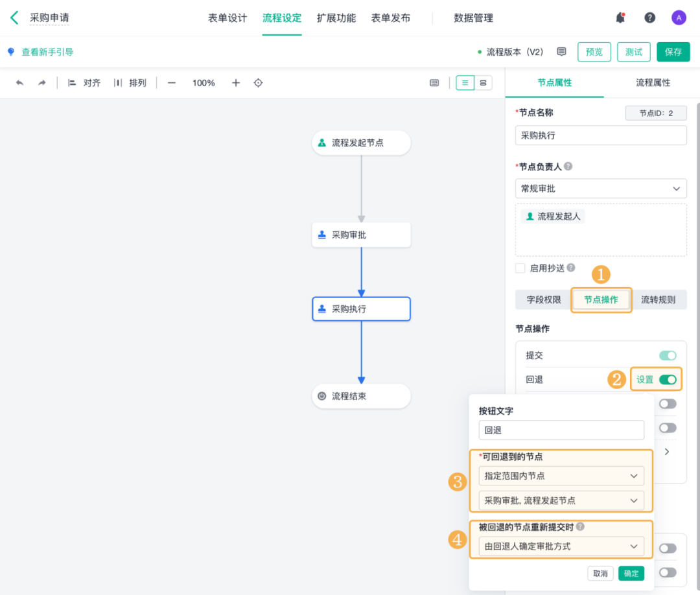Viewport: 700px width, 595px height.
Task: Click help icon beside 启用抄送
Action: coord(570,268)
